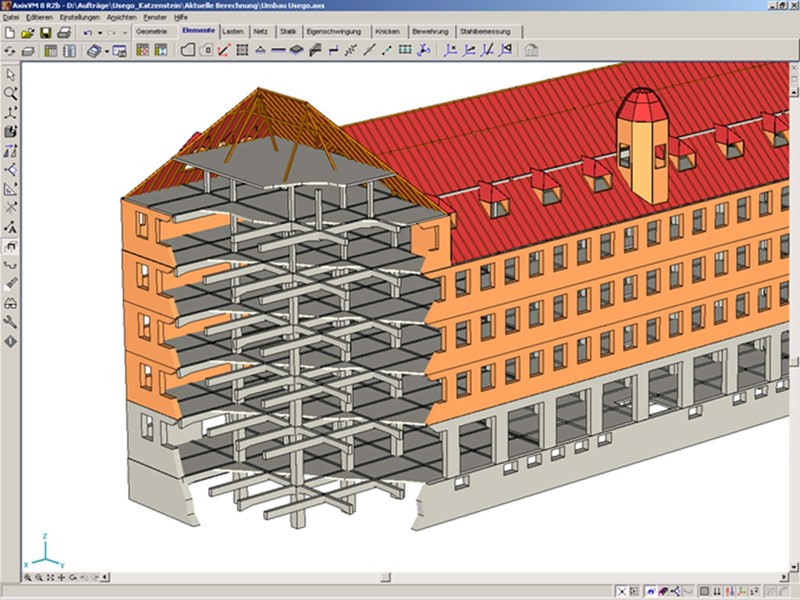
Task: Open the Bewehrung tab
Action: (430, 32)
